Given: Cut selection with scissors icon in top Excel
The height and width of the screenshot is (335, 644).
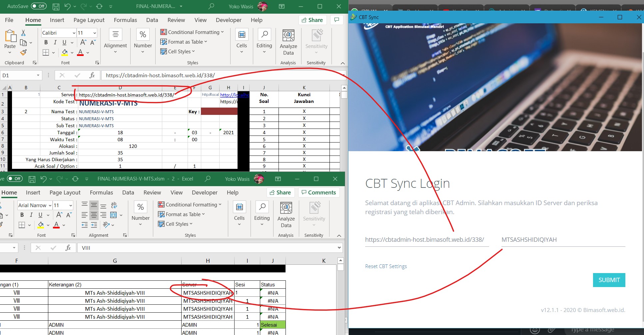Looking at the screenshot, I should coord(23,33).
